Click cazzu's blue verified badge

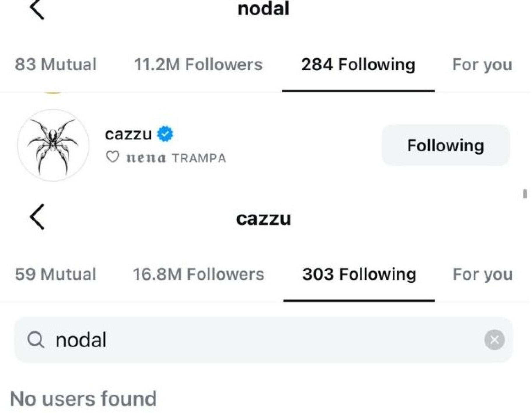click(x=165, y=134)
